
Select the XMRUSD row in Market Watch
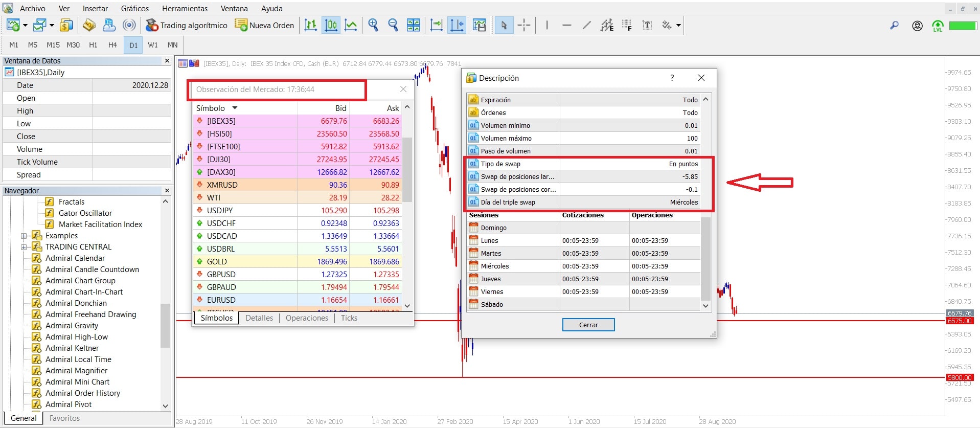(297, 185)
